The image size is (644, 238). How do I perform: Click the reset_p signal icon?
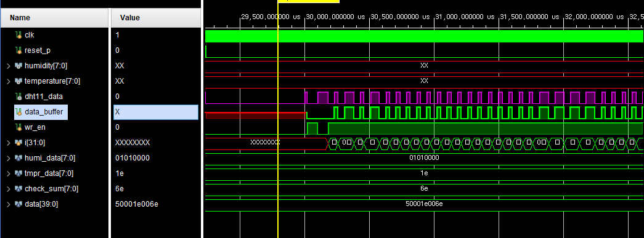pyautogui.click(x=18, y=50)
